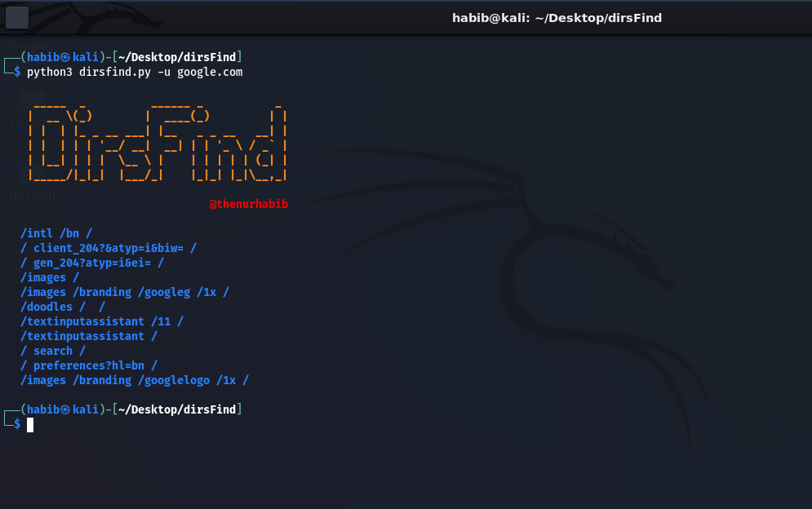Click the output line 'gen_204?atyp=i&ei='
The width and height of the screenshot is (812, 509).
click(91, 263)
